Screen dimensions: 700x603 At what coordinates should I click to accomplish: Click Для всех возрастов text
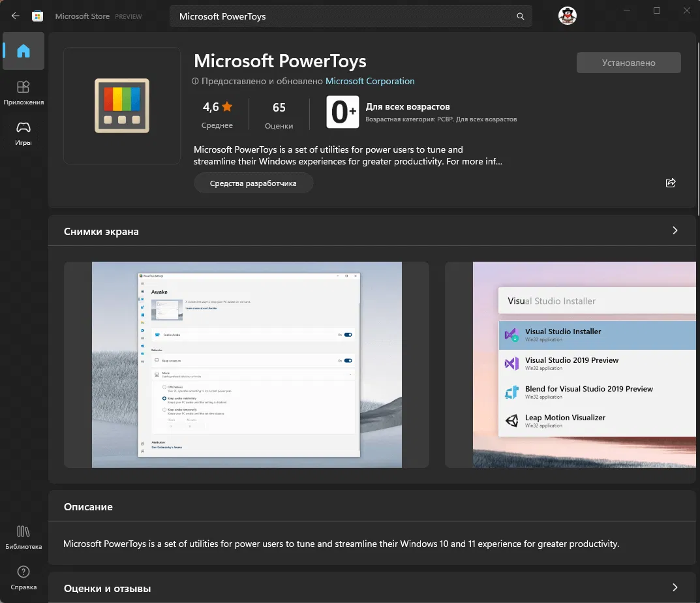coord(408,107)
